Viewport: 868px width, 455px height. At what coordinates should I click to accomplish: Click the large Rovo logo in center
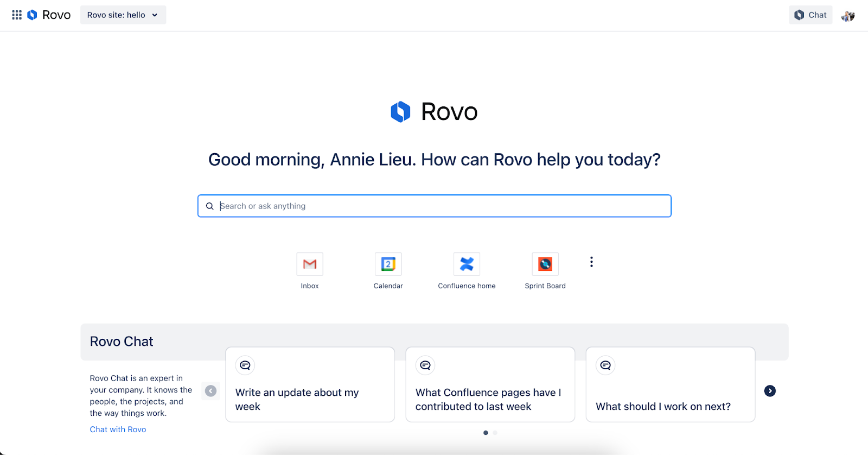point(434,112)
